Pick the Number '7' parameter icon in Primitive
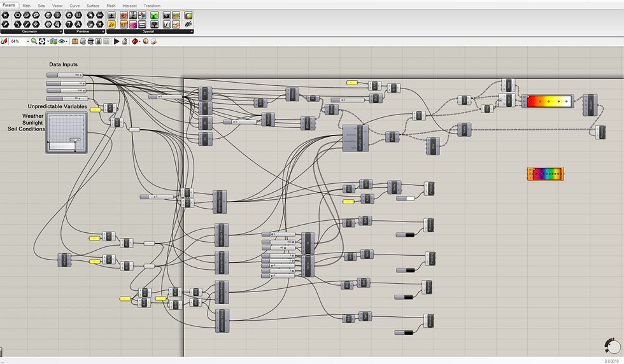Image resolution: width=624 pixels, height=364 pixels. coord(69,24)
